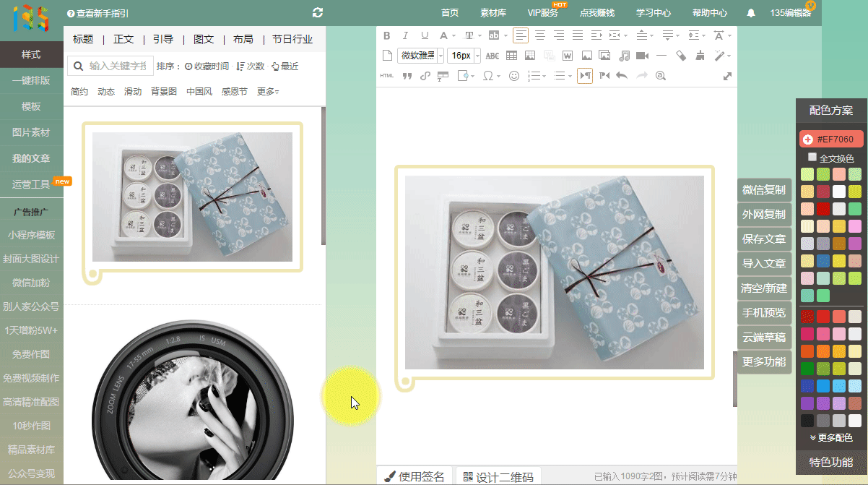
Task: Toggle left text alignment
Action: [521, 35]
